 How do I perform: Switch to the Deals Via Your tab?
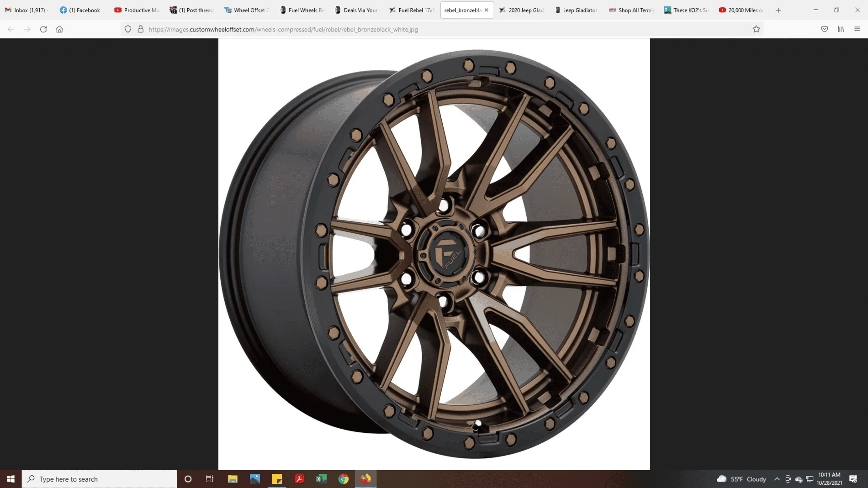click(x=357, y=10)
